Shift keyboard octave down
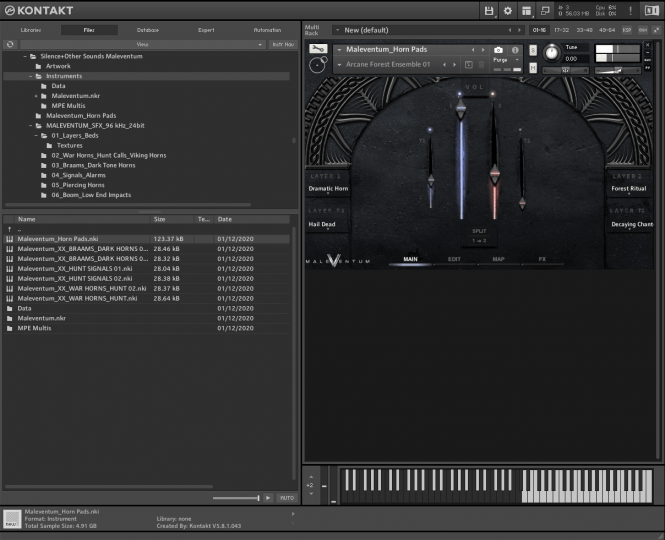Image resolution: width=665 pixels, height=540 pixels. (311, 493)
